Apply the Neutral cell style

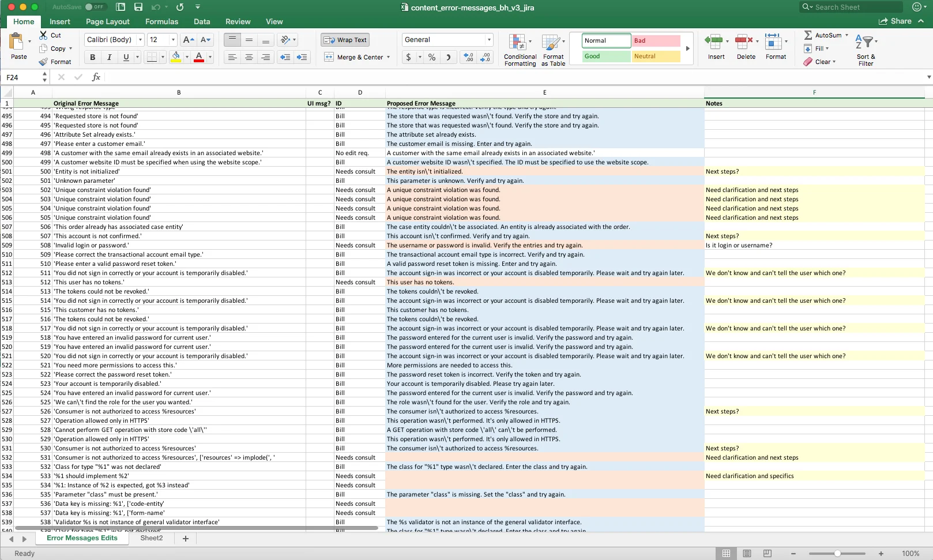pos(656,56)
